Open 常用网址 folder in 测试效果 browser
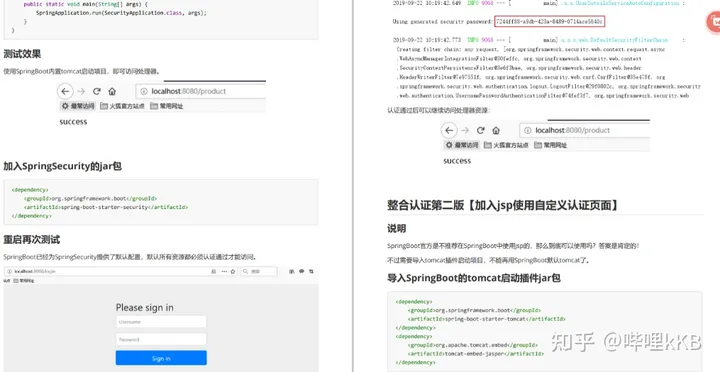Viewport: 720px width, 372px height. 166,106
